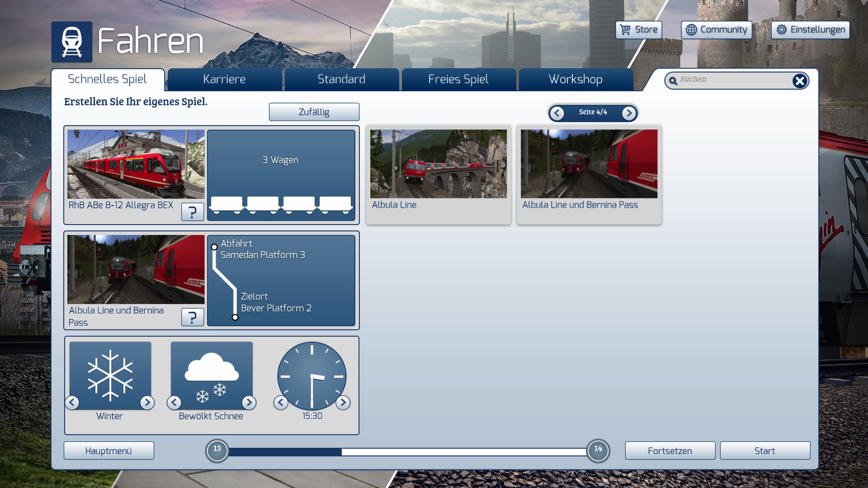
Task: Set time later with right arrow
Action: pos(343,403)
